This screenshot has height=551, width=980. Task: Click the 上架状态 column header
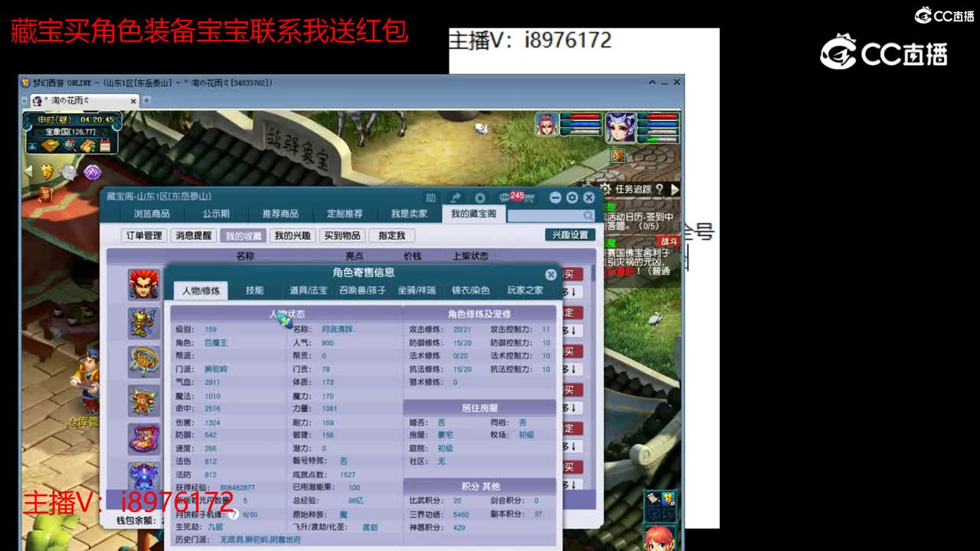pos(470,256)
